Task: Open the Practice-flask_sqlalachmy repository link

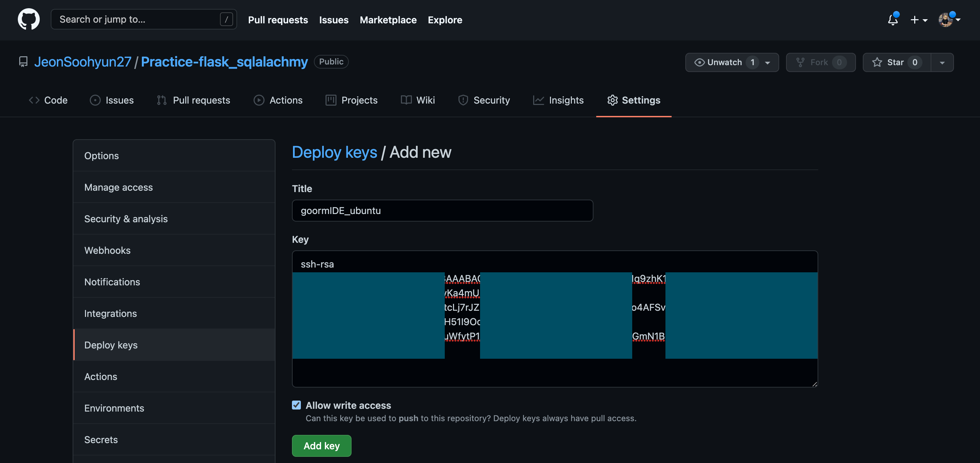Action: coord(224,62)
